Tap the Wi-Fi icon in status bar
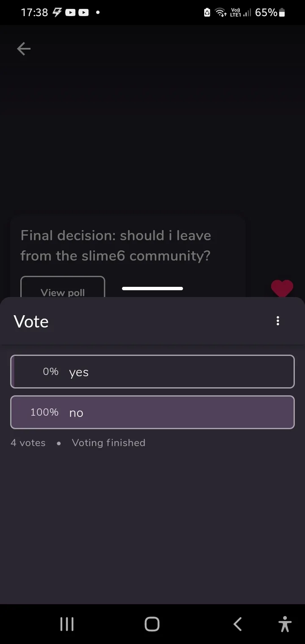Image resolution: width=305 pixels, height=644 pixels. 221,13
